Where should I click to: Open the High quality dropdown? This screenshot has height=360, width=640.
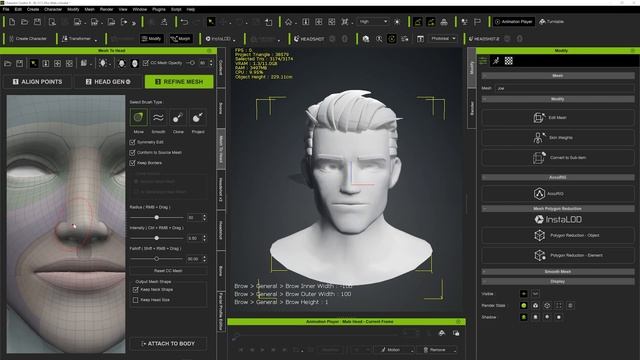[x=373, y=22]
